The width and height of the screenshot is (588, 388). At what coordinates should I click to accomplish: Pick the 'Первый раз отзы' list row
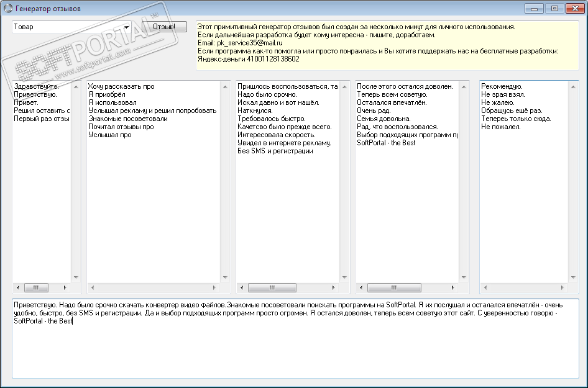point(42,119)
